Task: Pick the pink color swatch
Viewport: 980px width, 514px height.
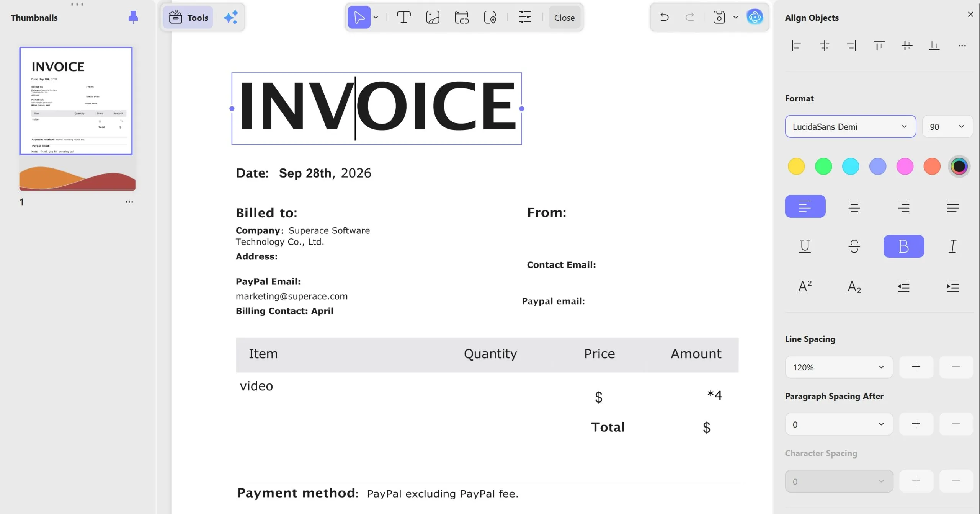Action: coord(905,166)
